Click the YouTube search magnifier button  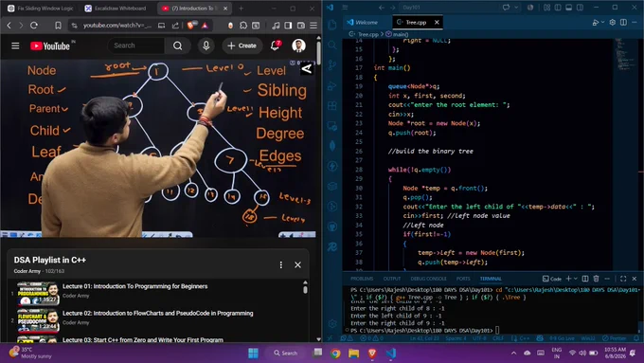click(x=177, y=45)
